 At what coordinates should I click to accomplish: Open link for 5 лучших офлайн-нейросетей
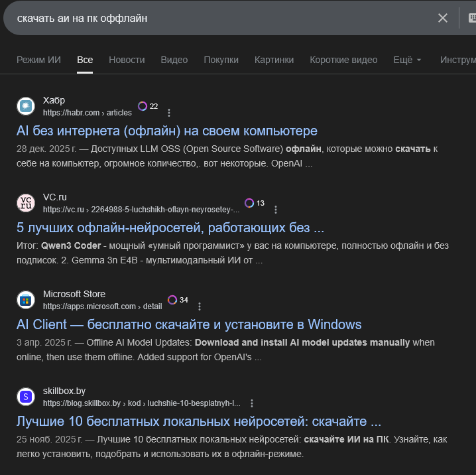(x=170, y=228)
